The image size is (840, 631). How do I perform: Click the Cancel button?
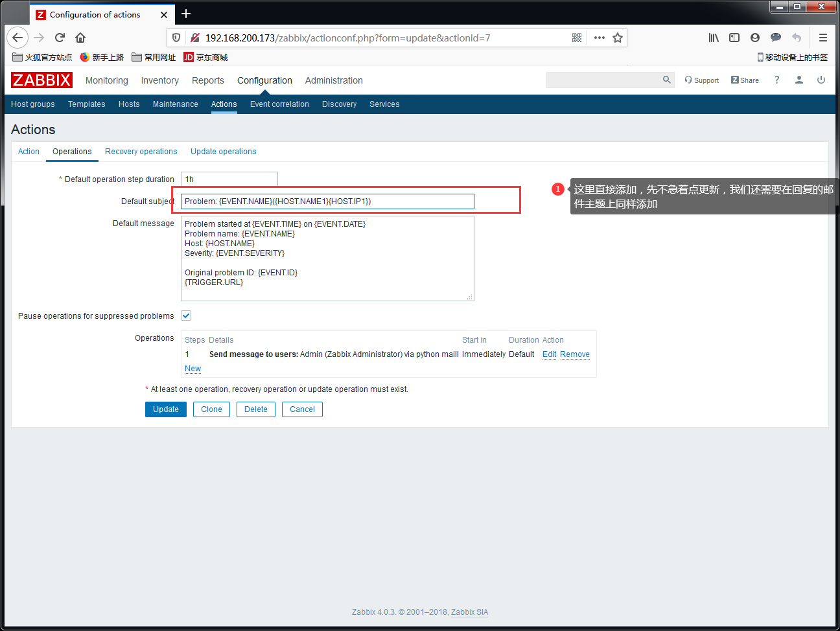[x=302, y=409]
